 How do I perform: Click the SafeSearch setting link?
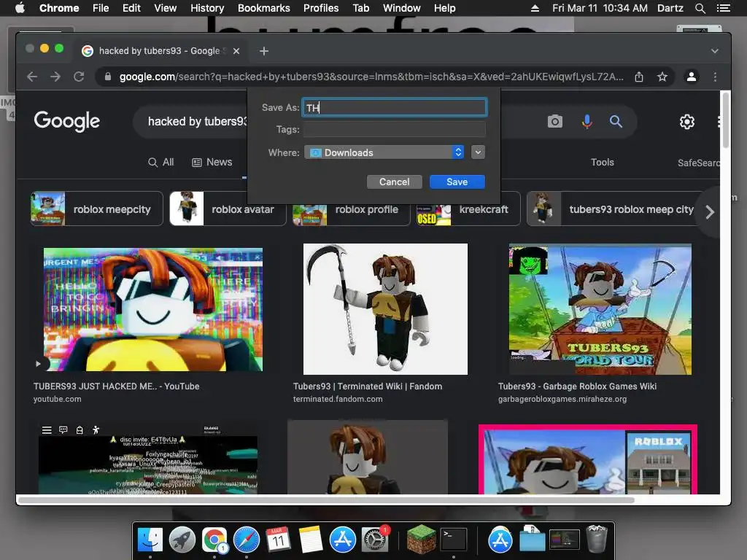698,163
